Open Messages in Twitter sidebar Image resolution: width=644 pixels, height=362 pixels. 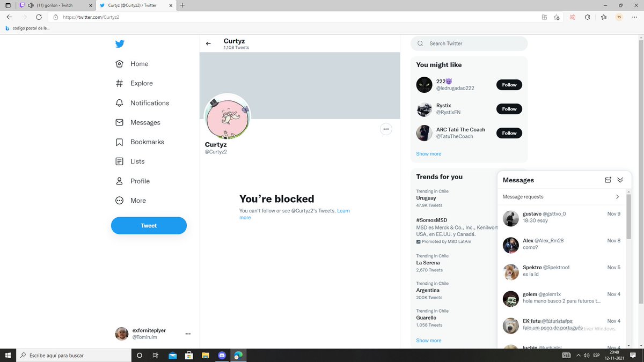point(138,122)
